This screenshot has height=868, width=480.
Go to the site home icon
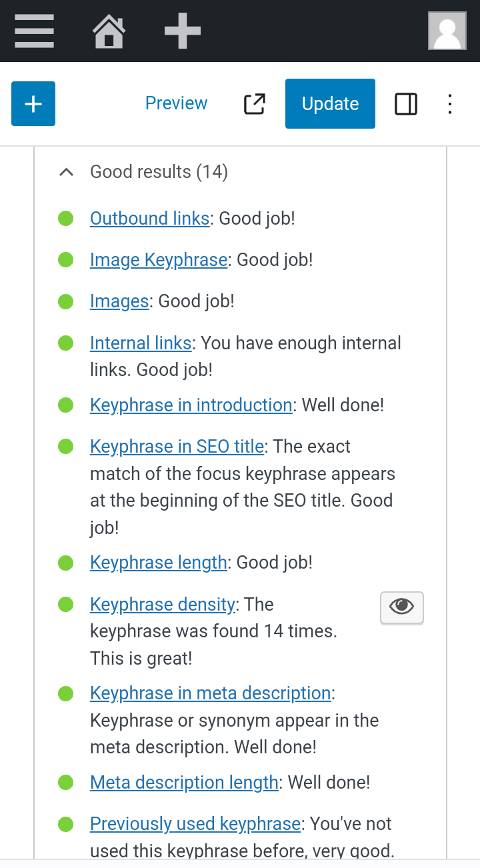coord(109,31)
